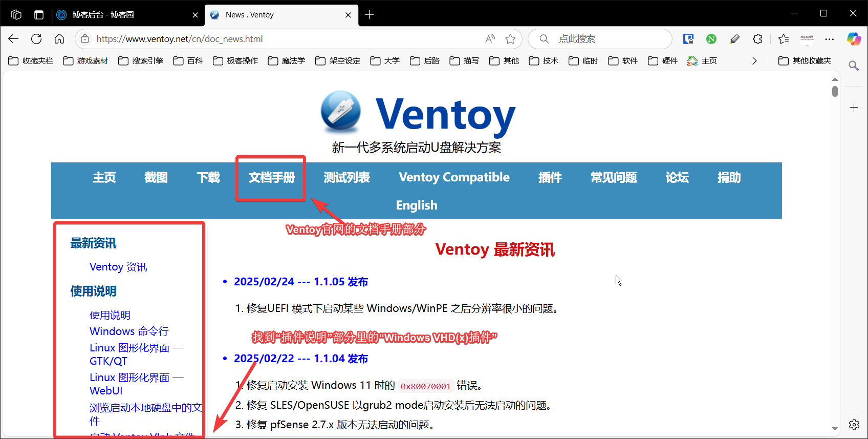Go to browser home page icon
The width and height of the screenshot is (868, 439).
[x=59, y=39]
